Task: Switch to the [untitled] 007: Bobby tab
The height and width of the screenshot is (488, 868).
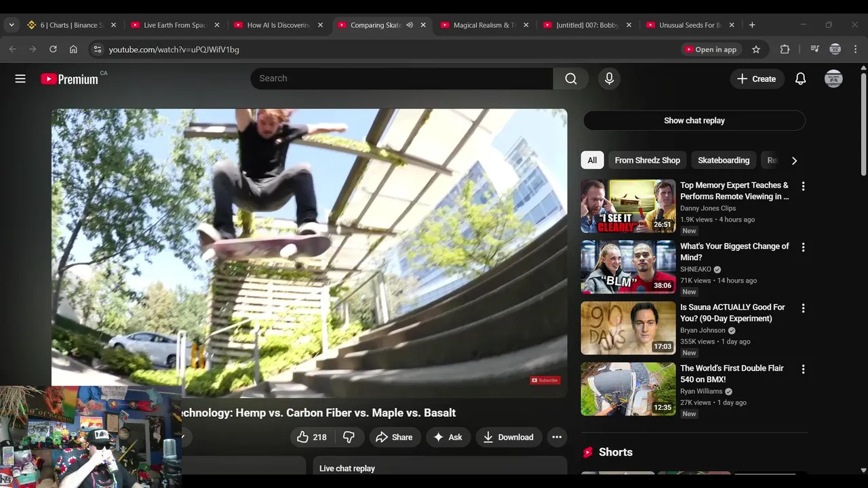Action: pos(587,25)
